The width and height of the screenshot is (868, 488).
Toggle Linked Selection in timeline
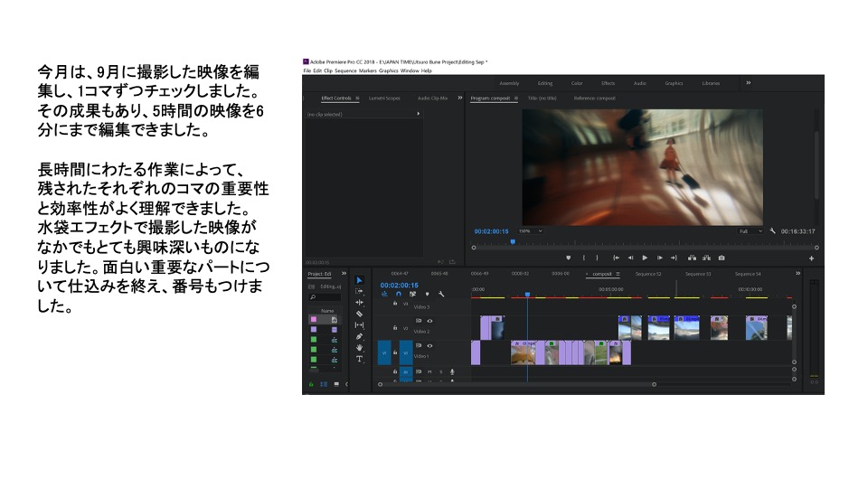[412, 295]
